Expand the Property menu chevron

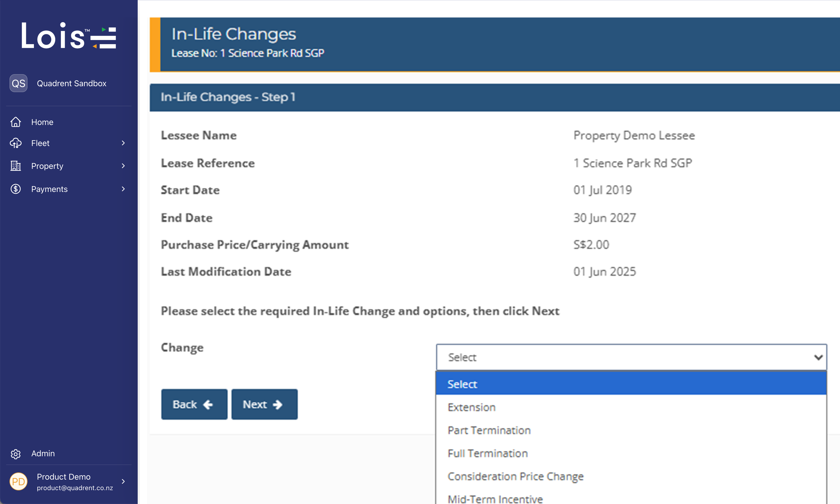point(123,166)
